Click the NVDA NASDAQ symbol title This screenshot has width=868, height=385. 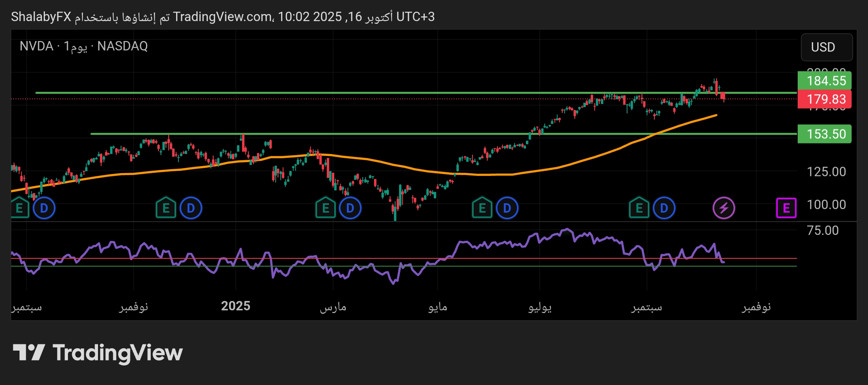[84, 47]
